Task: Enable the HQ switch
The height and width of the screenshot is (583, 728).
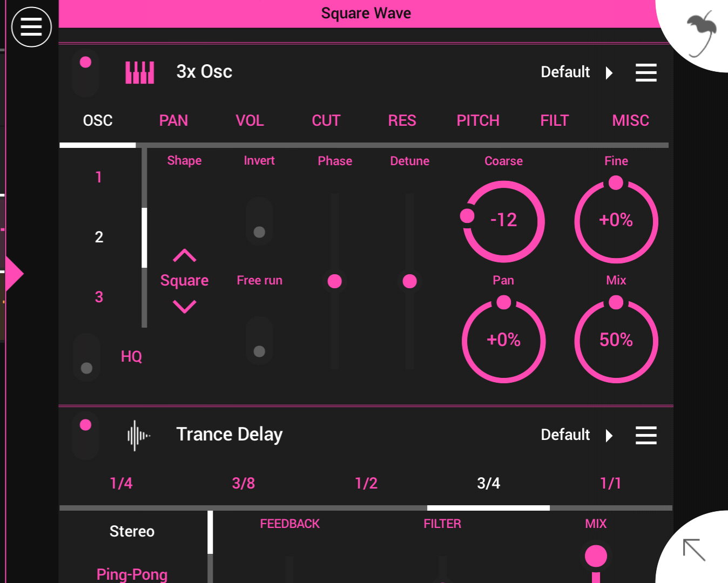Action: 86,357
